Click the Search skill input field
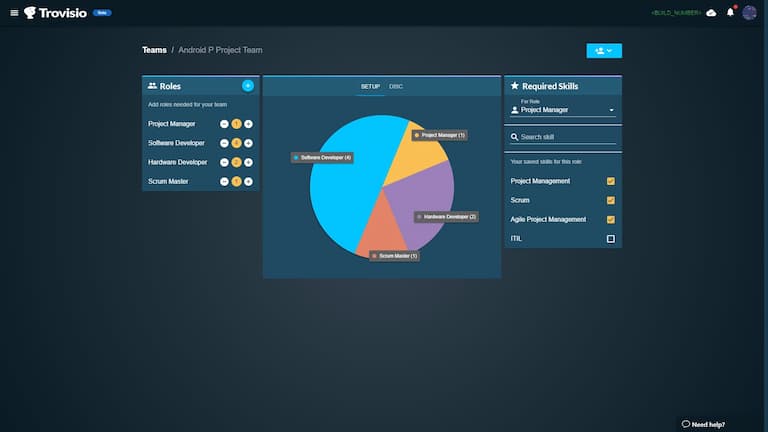 pyautogui.click(x=565, y=137)
